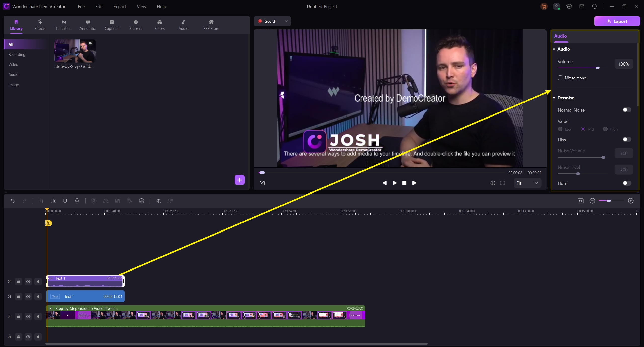The height and width of the screenshot is (347, 644).
Task: Toggle Hiss noise reduction on
Action: (626, 139)
